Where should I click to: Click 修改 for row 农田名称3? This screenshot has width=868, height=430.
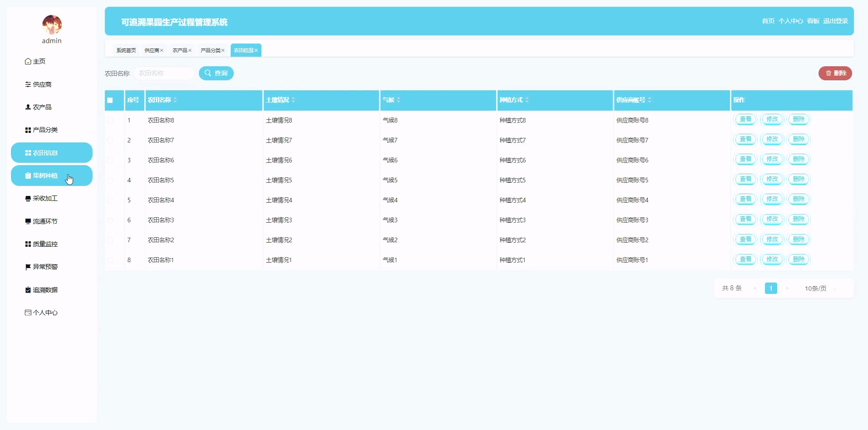point(772,219)
